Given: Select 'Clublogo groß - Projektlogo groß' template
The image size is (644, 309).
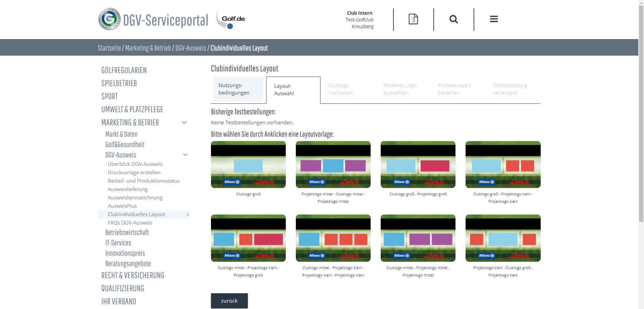Looking at the screenshot, I should [x=418, y=165].
